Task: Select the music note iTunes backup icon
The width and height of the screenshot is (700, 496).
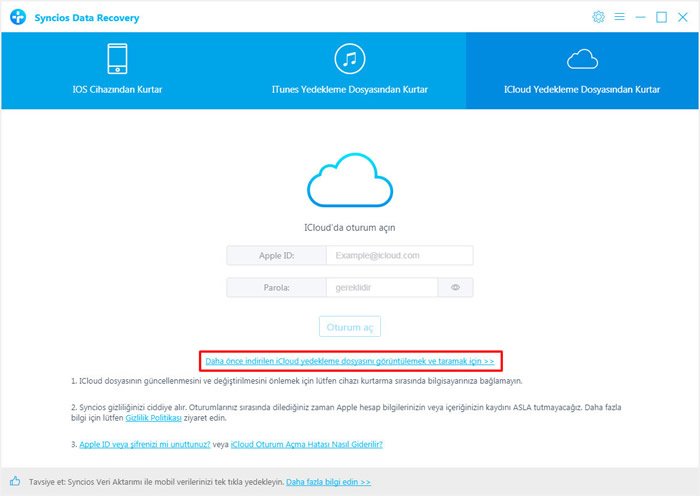Action: (x=350, y=58)
